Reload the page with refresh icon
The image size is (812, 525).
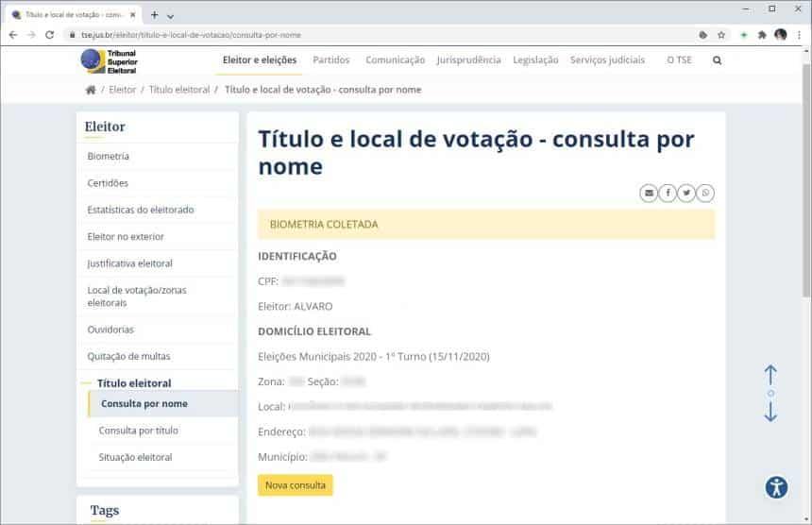coord(49,35)
